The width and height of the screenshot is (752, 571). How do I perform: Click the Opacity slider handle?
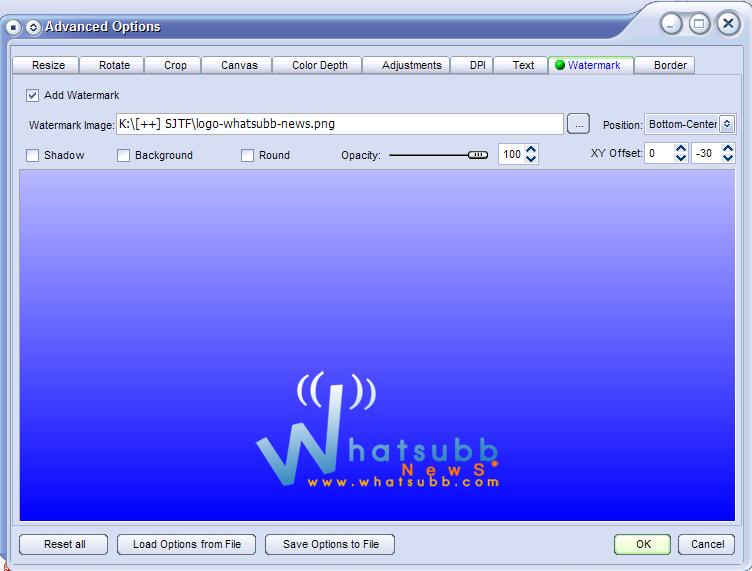pyautogui.click(x=478, y=155)
